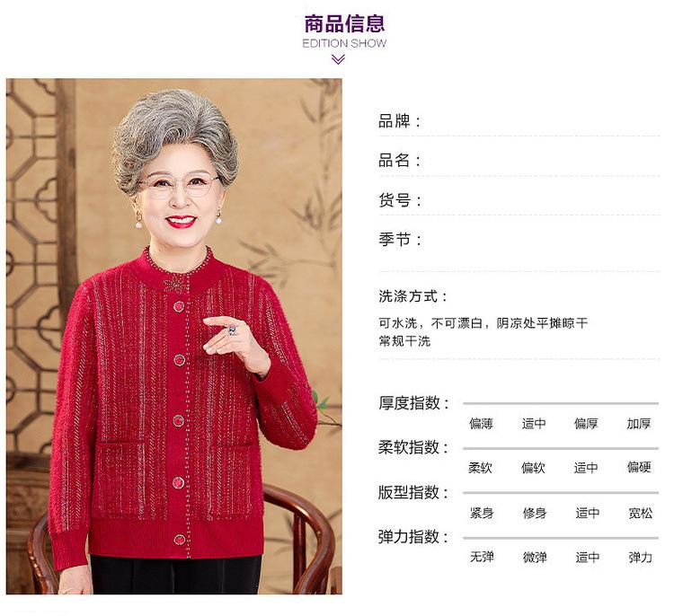
Task: Select 弹力 on the elasticity scale
Action: pyautogui.click(x=641, y=557)
